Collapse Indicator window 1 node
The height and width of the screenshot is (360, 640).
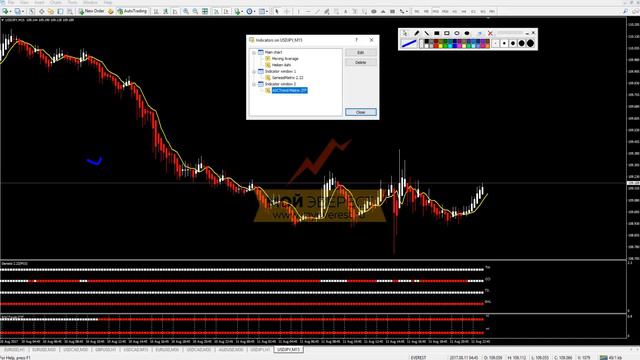(x=254, y=71)
